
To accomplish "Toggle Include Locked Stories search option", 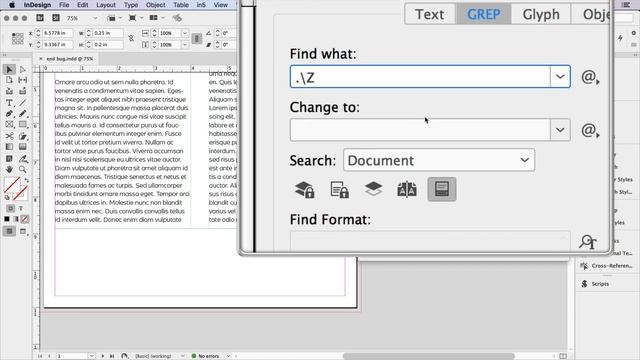I will tap(339, 189).
